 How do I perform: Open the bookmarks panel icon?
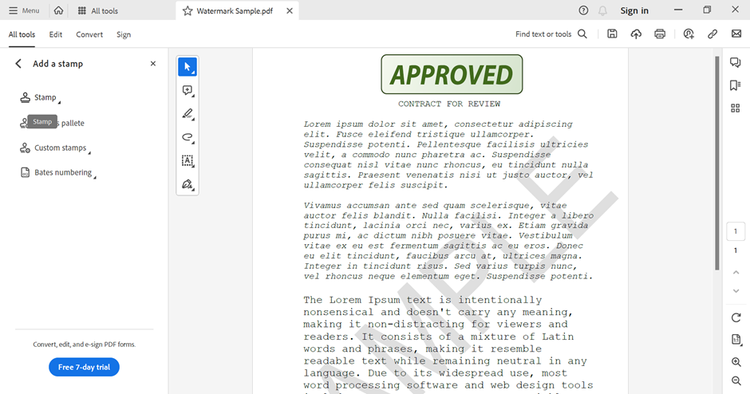click(736, 85)
